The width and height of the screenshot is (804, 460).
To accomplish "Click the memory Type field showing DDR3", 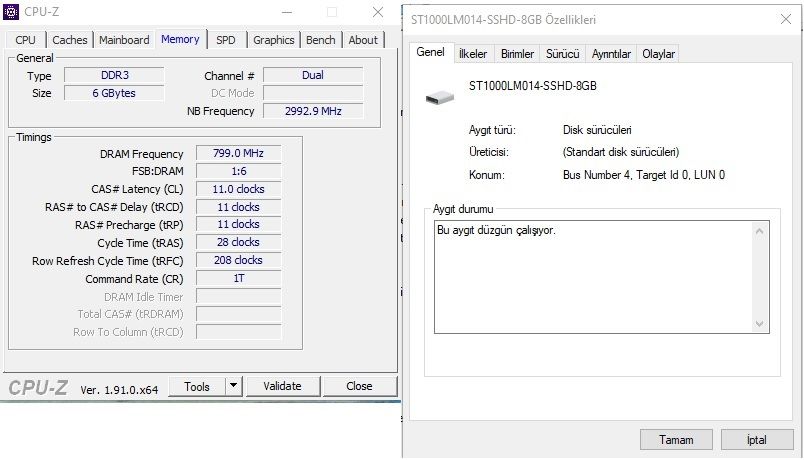I will pyautogui.click(x=114, y=75).
